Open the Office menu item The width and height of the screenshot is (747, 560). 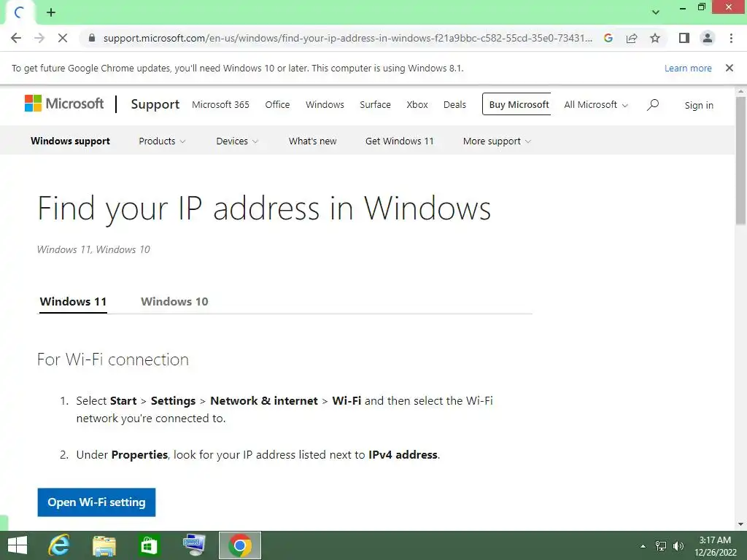point(277,104)
